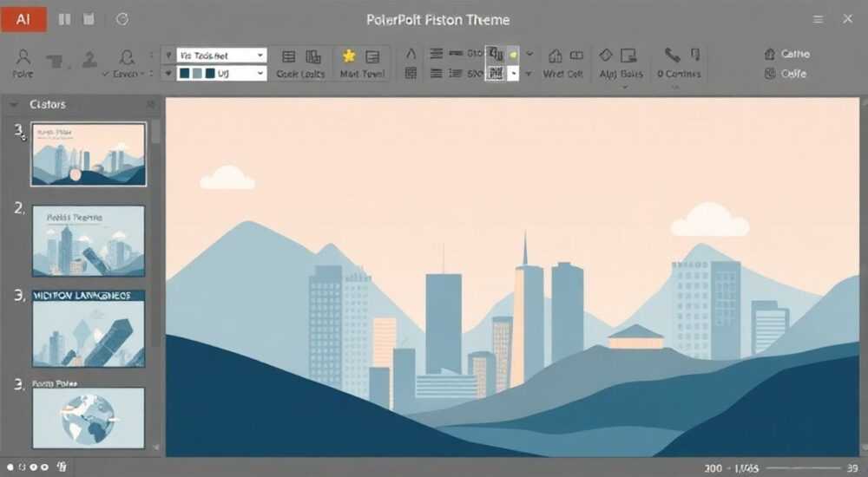Close the Clators panel with X
This screenshot has height=477, width=868.
point(150,104)
